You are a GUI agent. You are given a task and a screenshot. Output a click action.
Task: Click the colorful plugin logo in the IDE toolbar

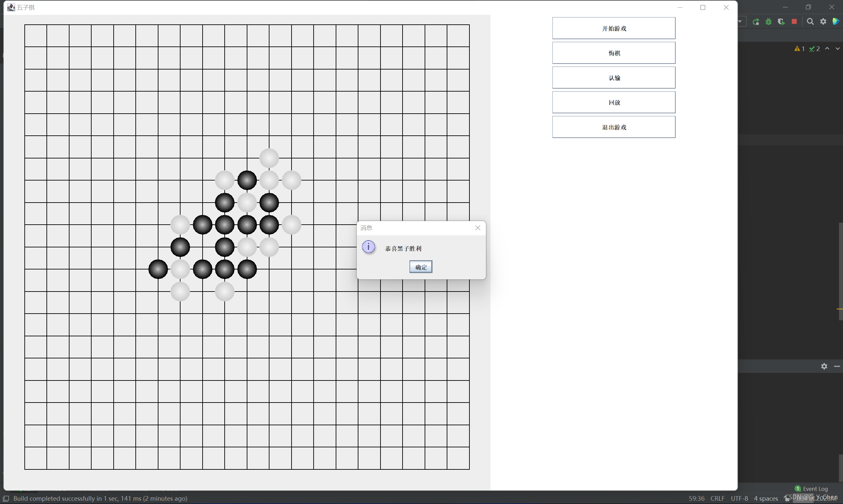[836, 22]
